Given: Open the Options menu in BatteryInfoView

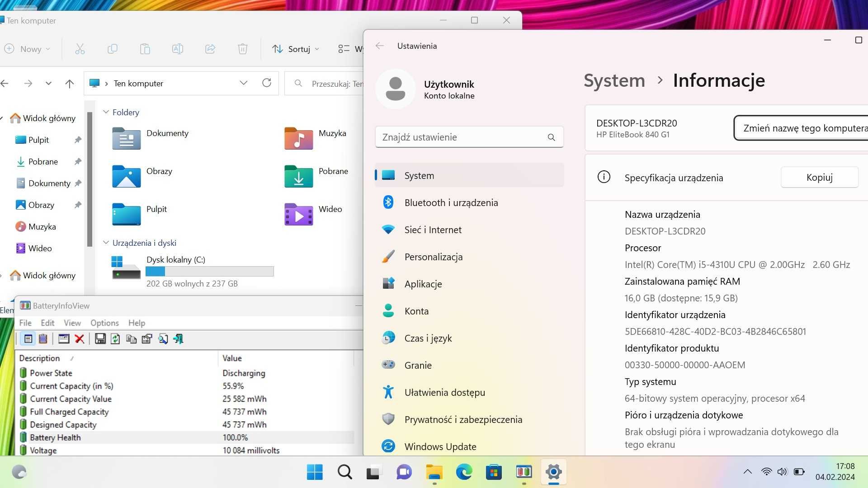Looking at the screenshot, I should [x=104, y=323].
